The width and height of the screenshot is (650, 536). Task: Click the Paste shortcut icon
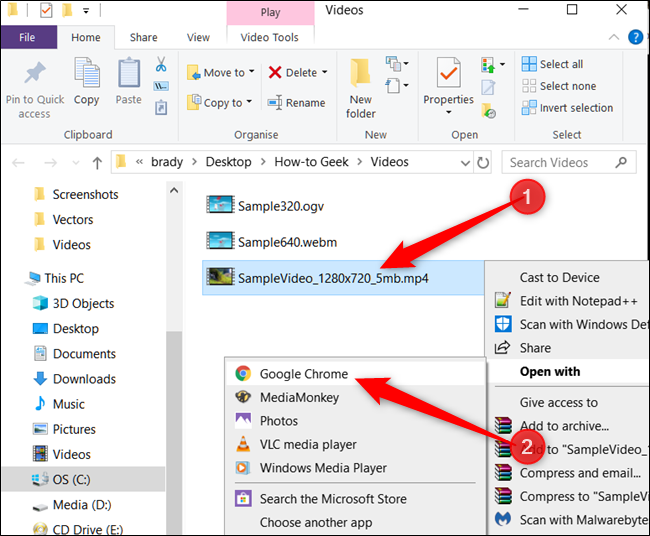tap(161, 107)
